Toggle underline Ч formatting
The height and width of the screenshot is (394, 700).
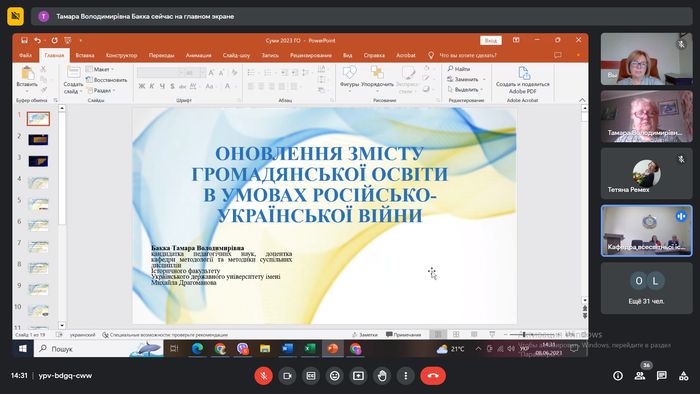pyautogui.click(x=162, y=86)
